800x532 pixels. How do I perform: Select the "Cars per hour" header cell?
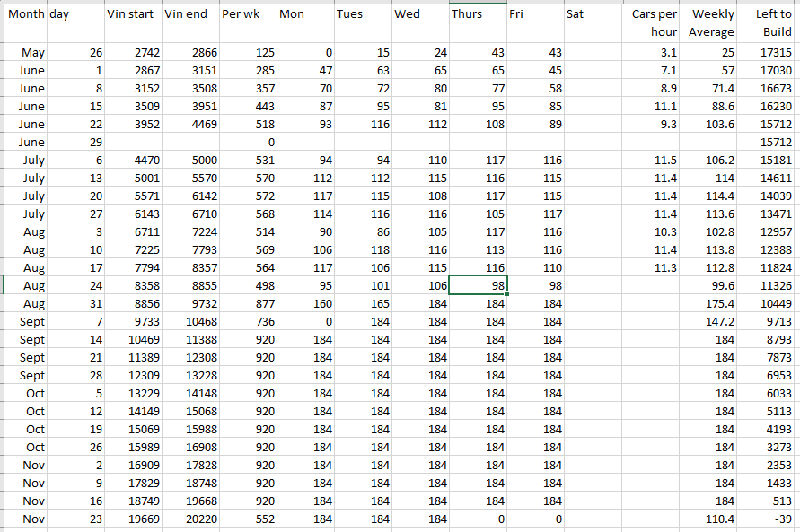[x=652, y=22]
